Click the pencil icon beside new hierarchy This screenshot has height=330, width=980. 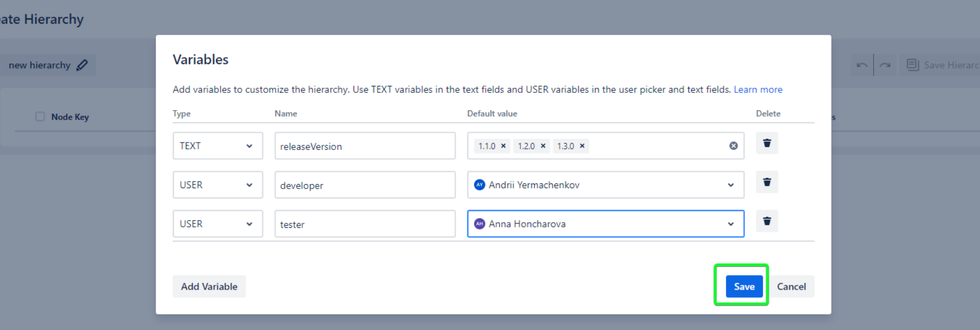click(x=82, y=65)
